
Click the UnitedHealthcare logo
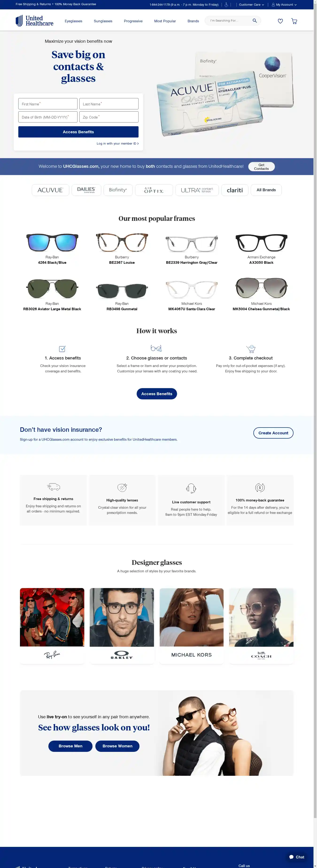tap(34, 21)
